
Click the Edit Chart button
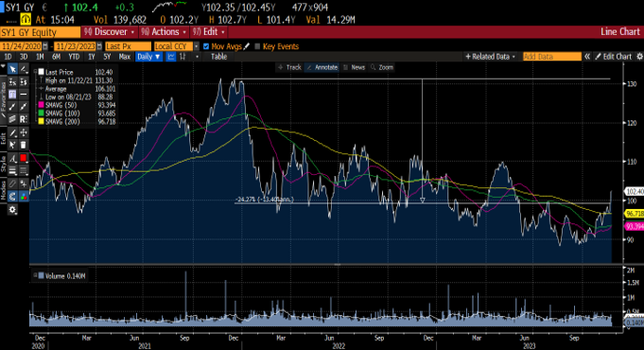pyautogui.click(x=613, y=57)
